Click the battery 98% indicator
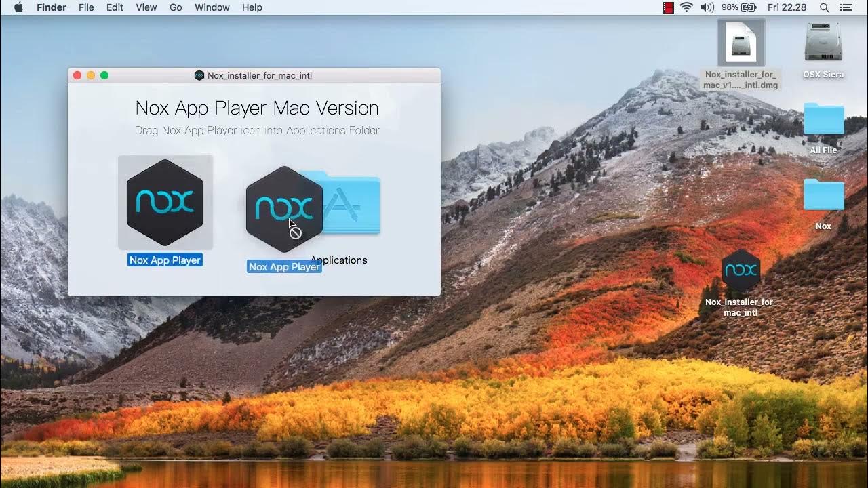Viewport: 868px width, 488px height. [x=738, y=7]
